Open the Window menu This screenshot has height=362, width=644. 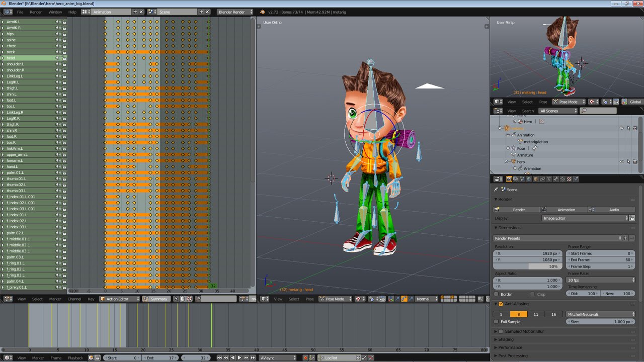point(55,12)
